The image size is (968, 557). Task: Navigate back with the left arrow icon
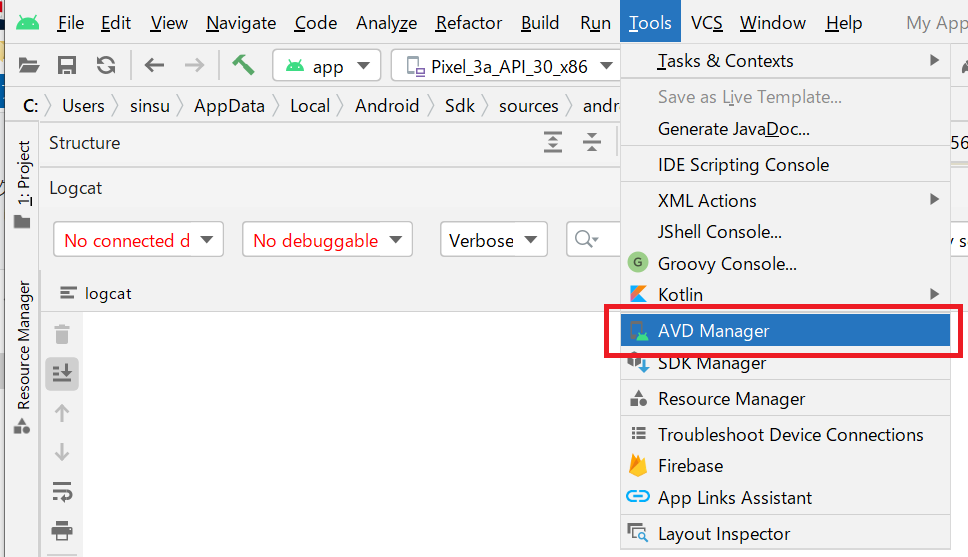(x=154, y=65)
